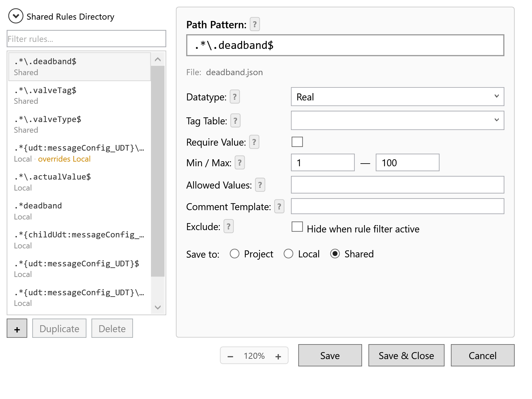Image resolution: width=532 pixels, height=399 pixels.
Task: Select the .*\.valveType$ rule
Action: (79, 124)
